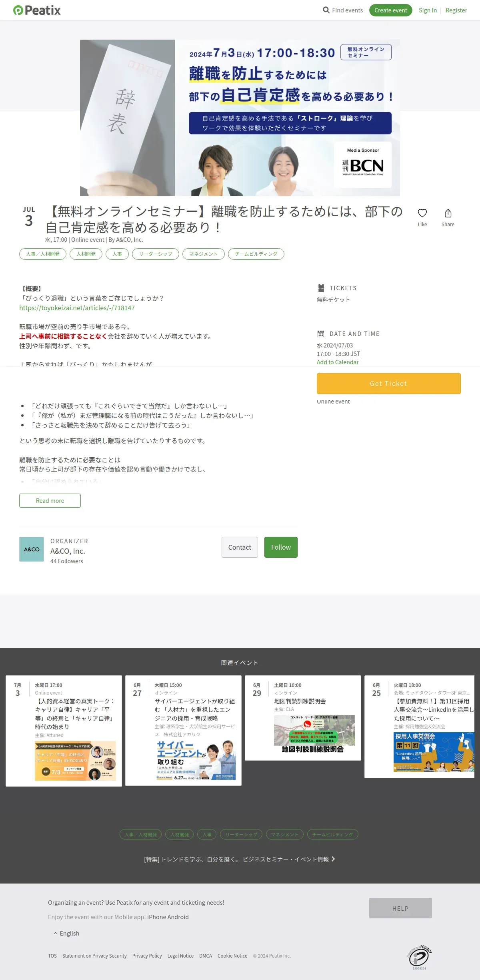Open Statement on Privacy Security link
The width and height of the screenshot is (480, 980).
click(x=94, y=956)
